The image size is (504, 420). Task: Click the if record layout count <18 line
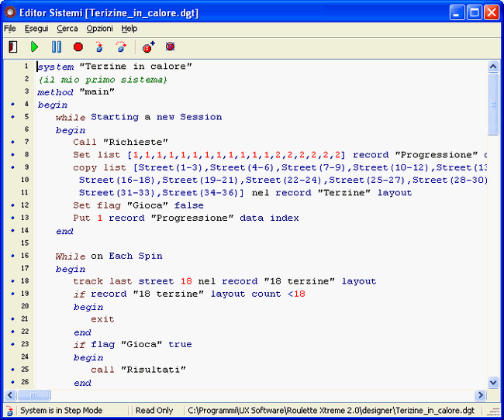[x=189, y=294]
